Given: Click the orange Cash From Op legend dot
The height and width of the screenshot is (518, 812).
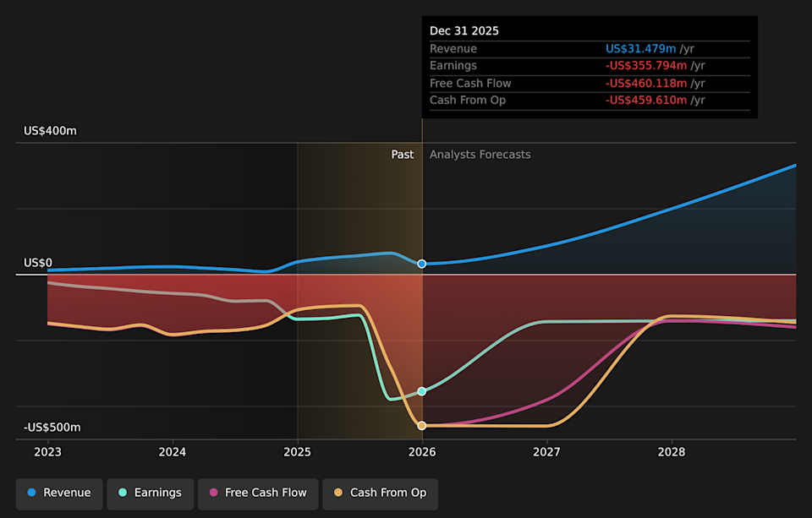Looking at the screenshot, I should pyautogui.click(x=337, y=493).
